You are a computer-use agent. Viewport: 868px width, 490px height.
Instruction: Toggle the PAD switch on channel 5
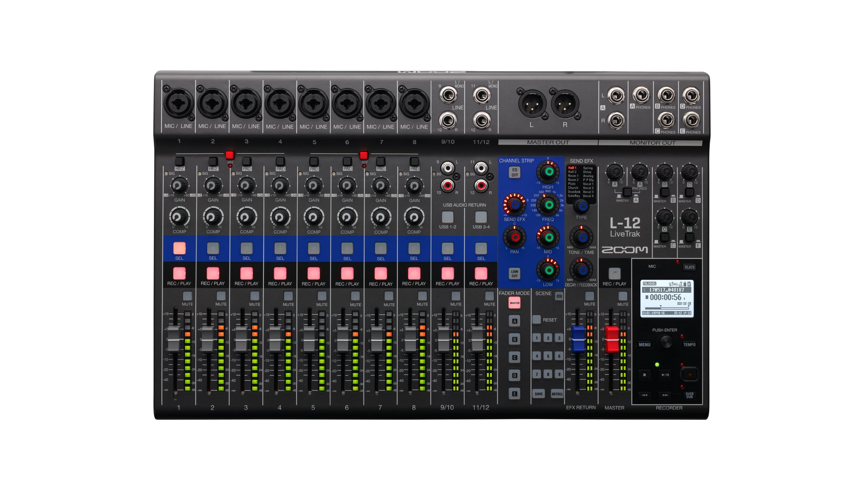pyautogui.click(x=314, y=161)
